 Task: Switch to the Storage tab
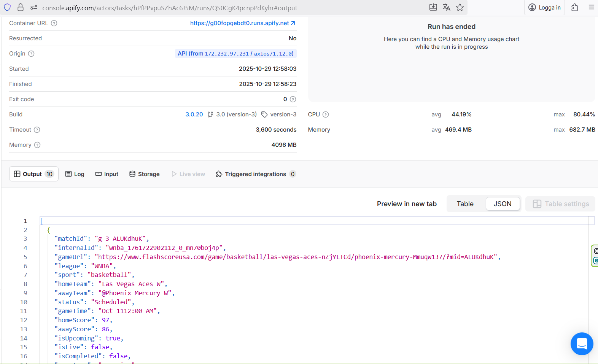tap(145, 174)
